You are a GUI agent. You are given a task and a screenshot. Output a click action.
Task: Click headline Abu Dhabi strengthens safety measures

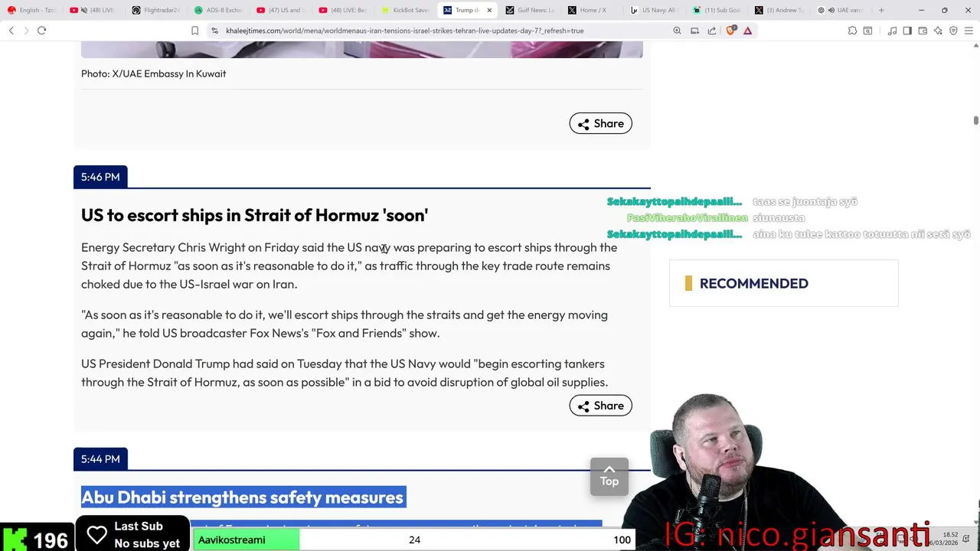coord(242,497)
